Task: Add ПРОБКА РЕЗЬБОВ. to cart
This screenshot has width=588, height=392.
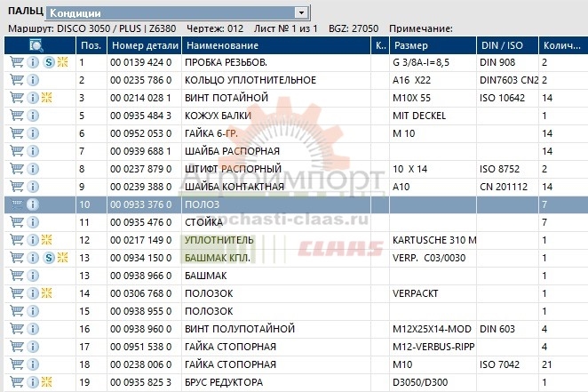Action: point(16,63)
